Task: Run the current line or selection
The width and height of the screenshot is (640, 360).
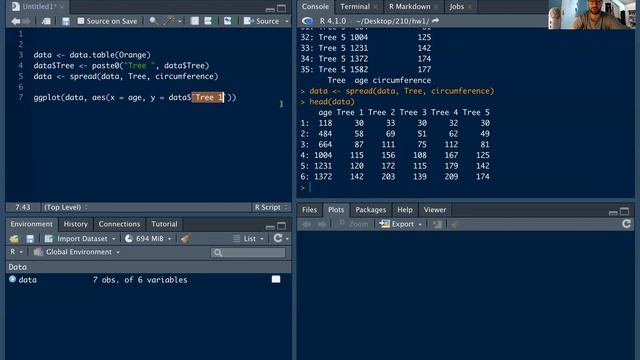Action: pyautogui.click(x=208, y=21)
